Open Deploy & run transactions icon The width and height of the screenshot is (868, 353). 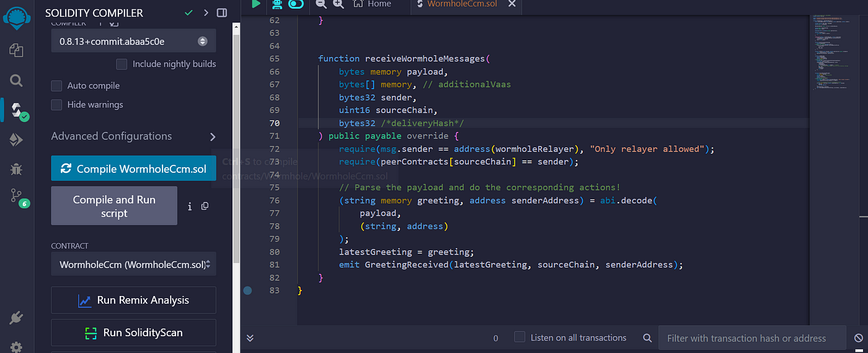(x=17, y=140)
